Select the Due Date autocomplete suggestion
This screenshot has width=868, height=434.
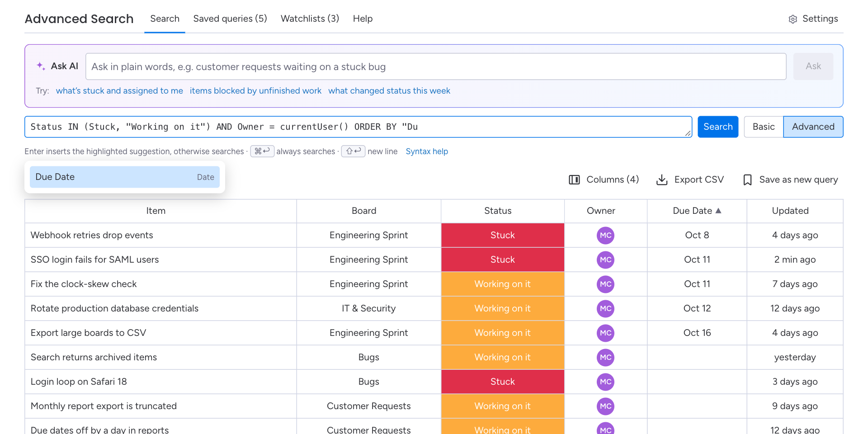125,177
